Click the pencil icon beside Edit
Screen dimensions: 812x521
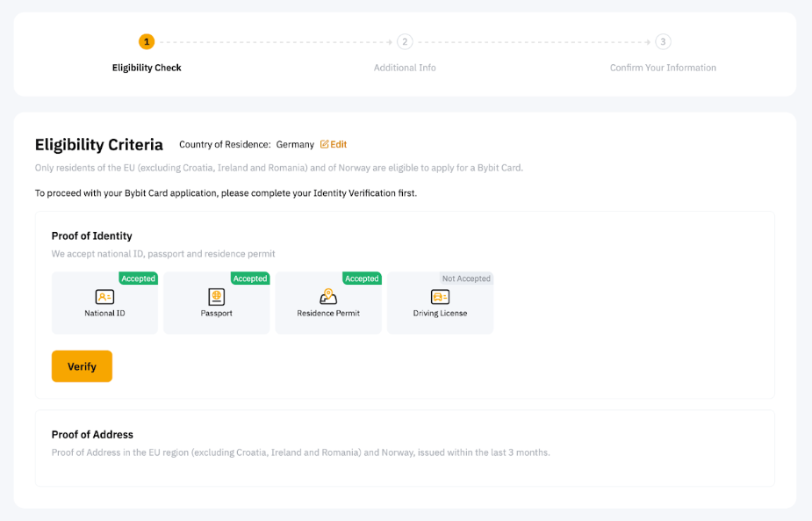pyautogui.click(x=324, y=144)
